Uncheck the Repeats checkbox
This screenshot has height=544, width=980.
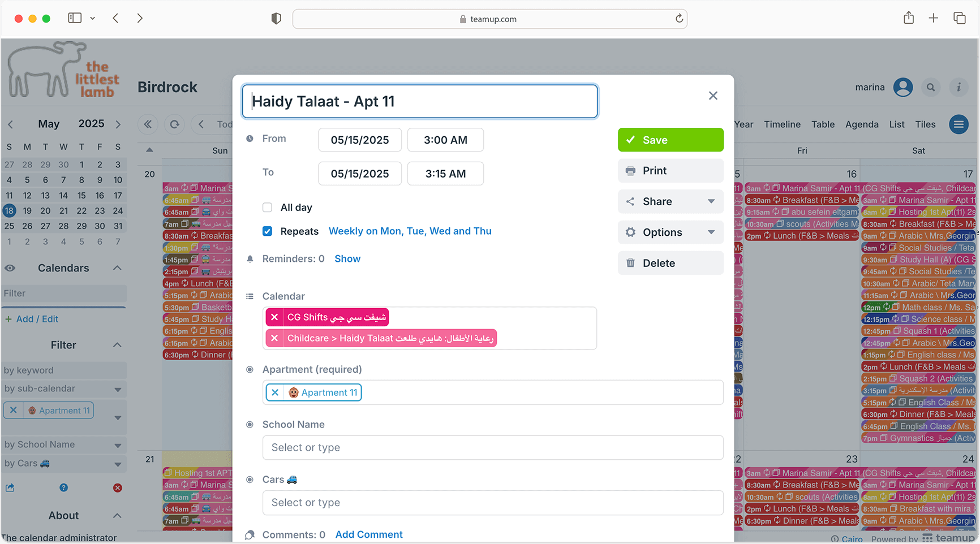pyautogui.click(x=268, y=231)
